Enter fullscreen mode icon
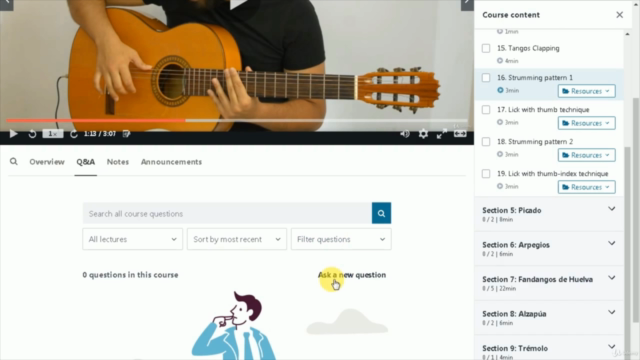 (x=441, y=134)
